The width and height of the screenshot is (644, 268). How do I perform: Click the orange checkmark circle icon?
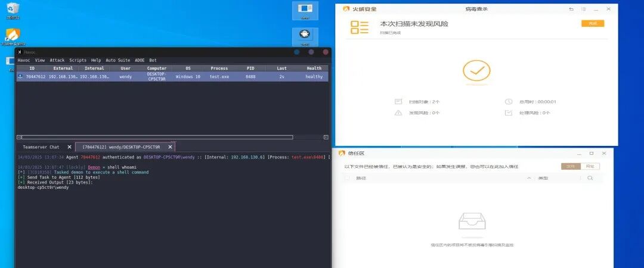click(x=476, y=71)
